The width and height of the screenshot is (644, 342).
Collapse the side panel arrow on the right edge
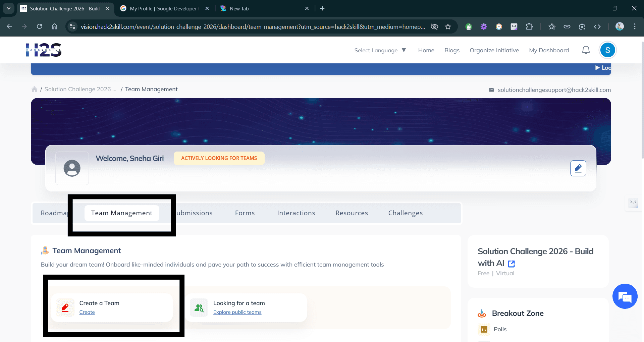tap(633, 203)
